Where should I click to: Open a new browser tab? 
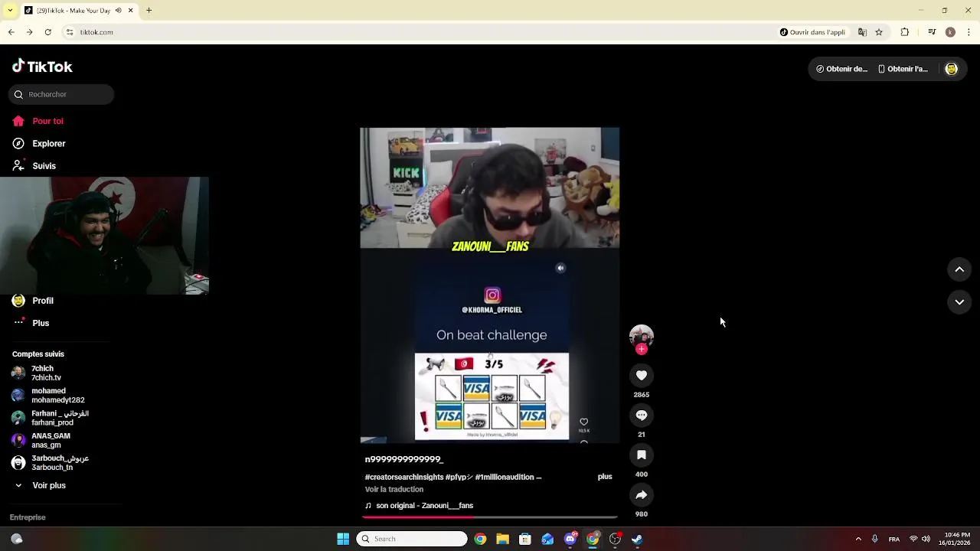pos(149,11)
